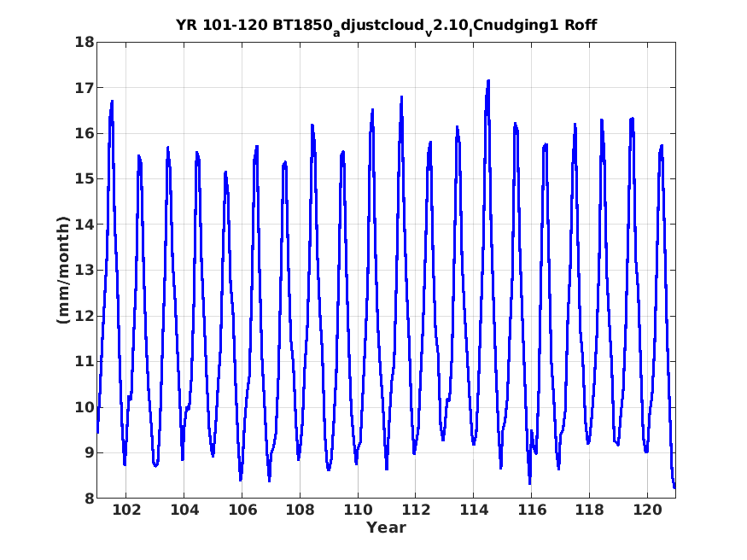This screenshot has width=747, height=560.
Task: Select the first peak near year 101.5
Action: pyautogui.click(x=112, y=101)
